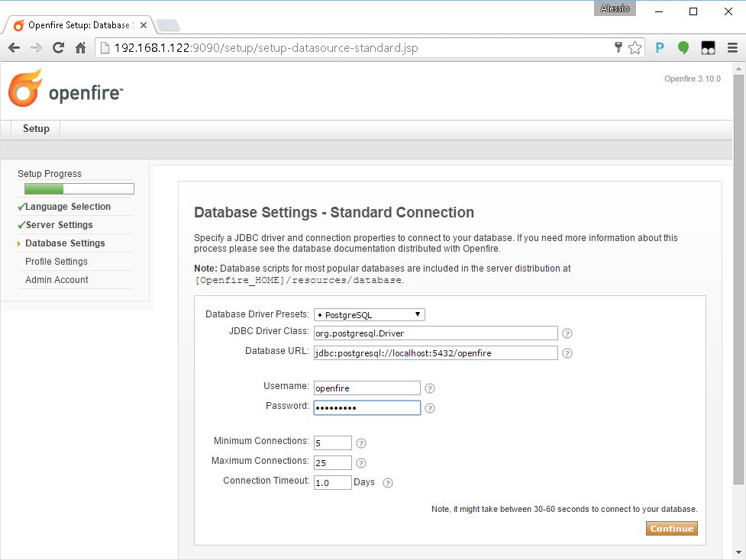Click help icon for Connection Timeout
The width and height of the screenshot is (746, 560).
point(388,483)
